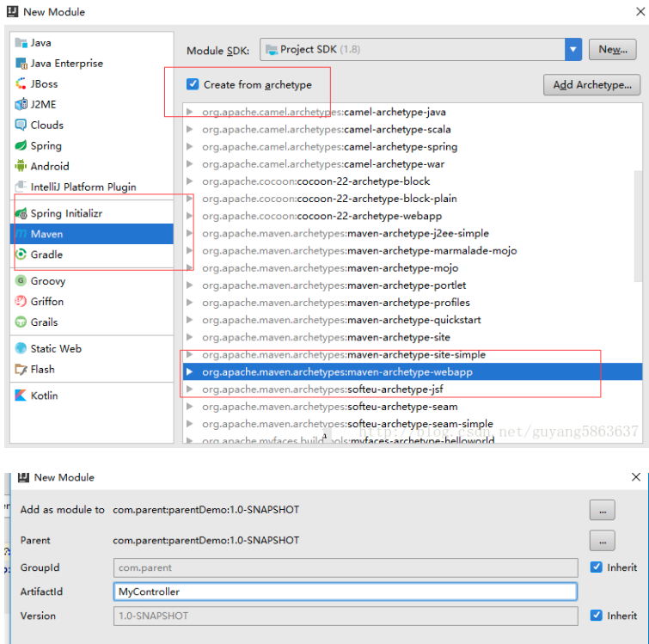Image resolution: width=649 pixels, height=644 pixels.
Task: Select Kotlin module type label
Action: [45, 396]
